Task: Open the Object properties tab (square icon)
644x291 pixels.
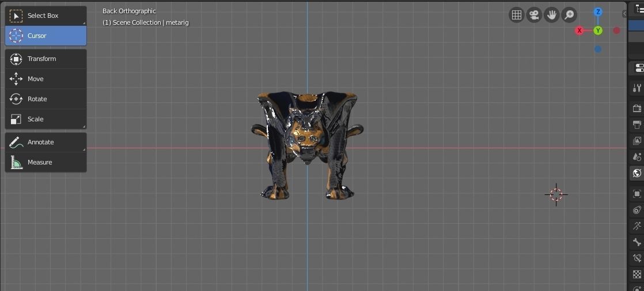Action: pyautogui.click(x=637, y=193)
